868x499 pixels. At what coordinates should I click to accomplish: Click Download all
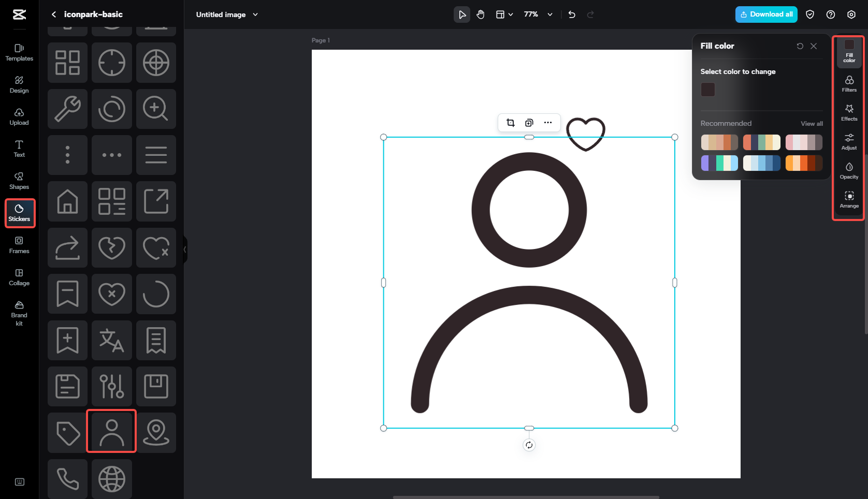click(766, 14)
